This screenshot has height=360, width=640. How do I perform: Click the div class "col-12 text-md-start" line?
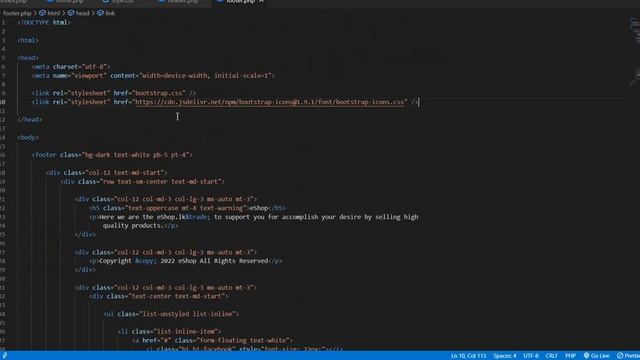pyautogui.click(x=107, y=173)
